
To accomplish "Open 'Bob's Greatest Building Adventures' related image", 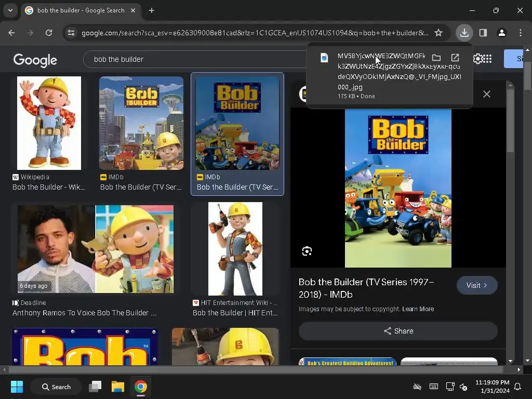I will [x=348, y=362].
